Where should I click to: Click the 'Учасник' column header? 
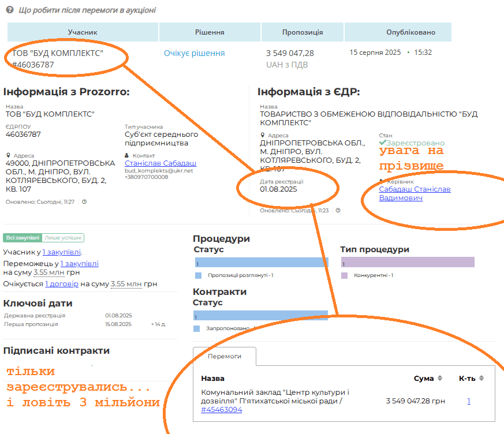coord(83,32)
